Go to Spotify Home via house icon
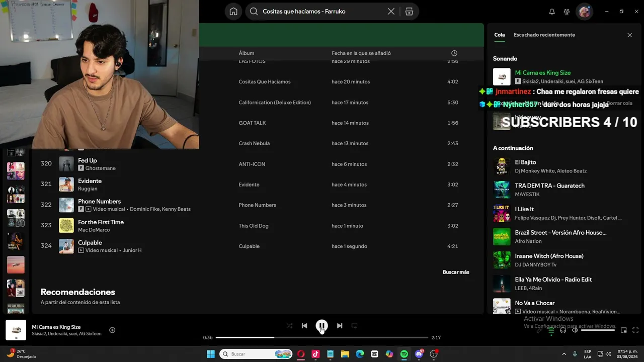Image resolution: width=644 pixels, height=362 pixels. [x=233, y=12]
